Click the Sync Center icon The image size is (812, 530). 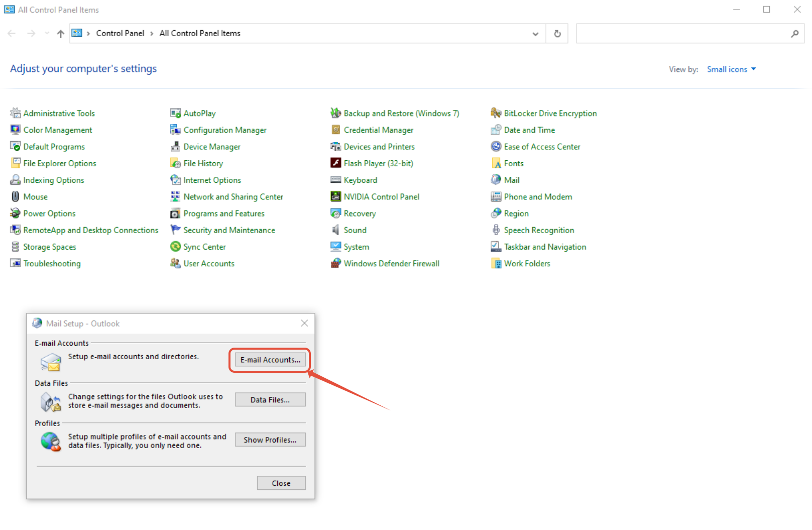pyautogui.click(x=175, y=247)
